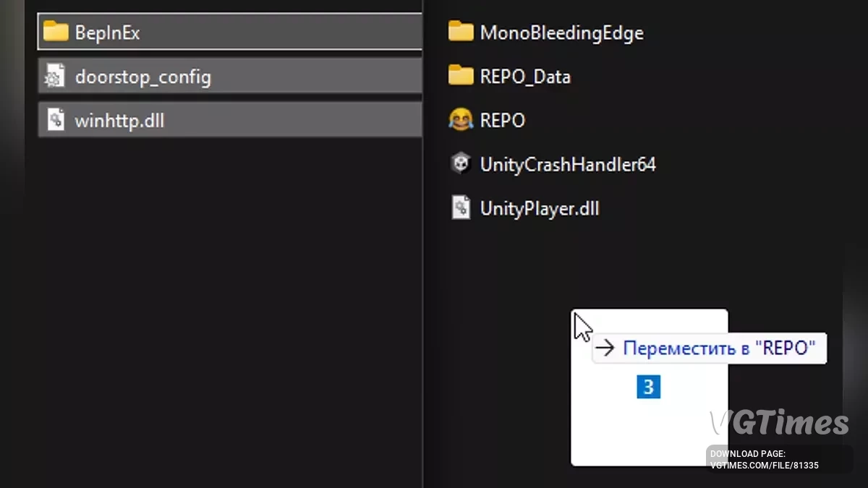The width and height of the screenshot is (868, 488).
Task: Select the BepInEx folder name
Action: click(107, 33)
